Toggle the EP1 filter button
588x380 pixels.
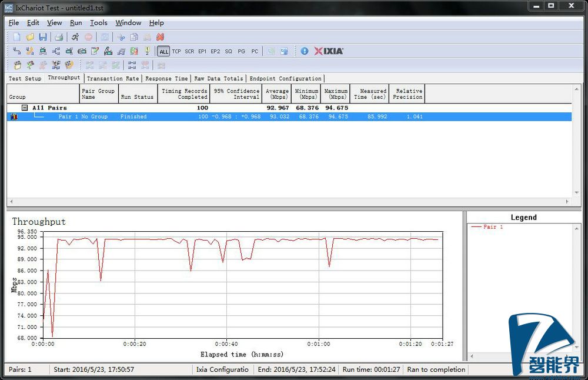[x=202, y=52]
